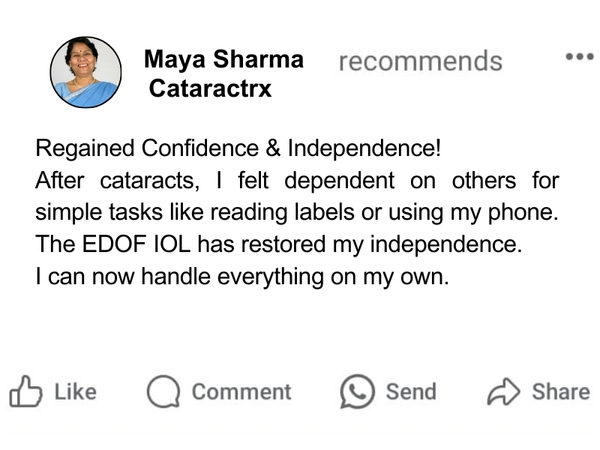The height and width of the screenshot is (450, 600).
Task: Click the "Send" text label
Action: pyautogui.click(x=411, y=392)
